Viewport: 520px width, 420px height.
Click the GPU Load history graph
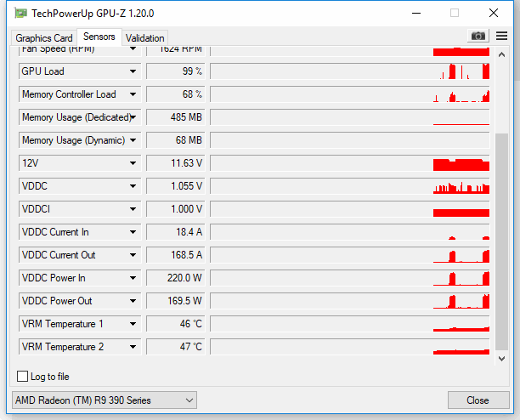click(350, 71)
